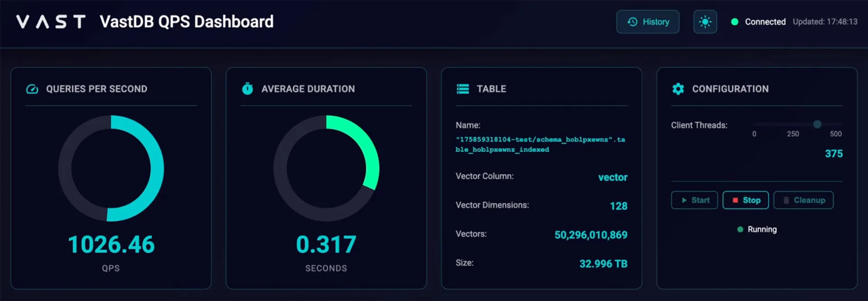Click the Client Threads slider handle
Viewport: 868px width, 301px height.
click(x=817, y=124)
